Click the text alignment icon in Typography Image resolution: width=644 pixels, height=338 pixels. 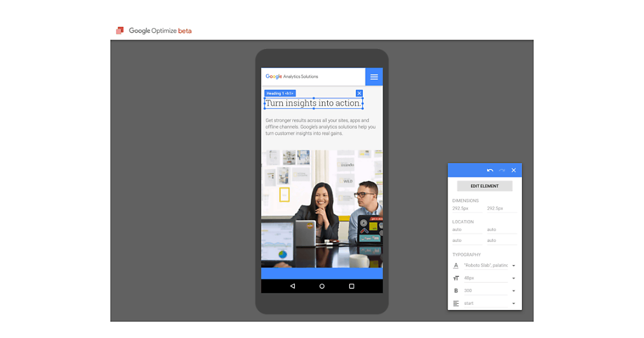[456, 304]
